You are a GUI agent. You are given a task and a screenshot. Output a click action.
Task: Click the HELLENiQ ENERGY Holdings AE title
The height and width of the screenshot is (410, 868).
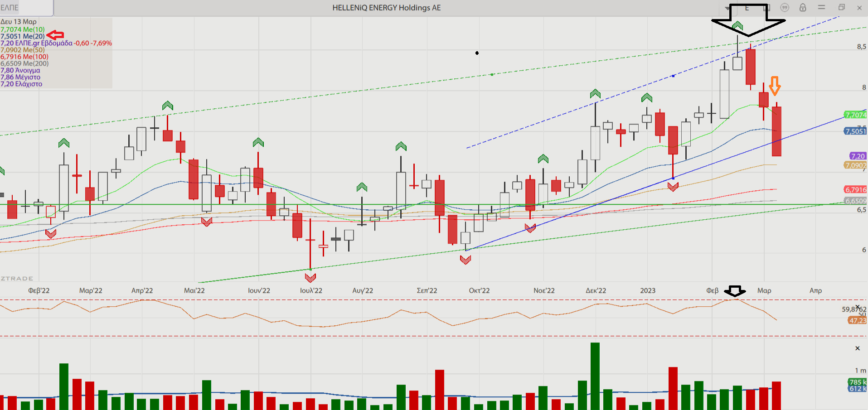387,8
